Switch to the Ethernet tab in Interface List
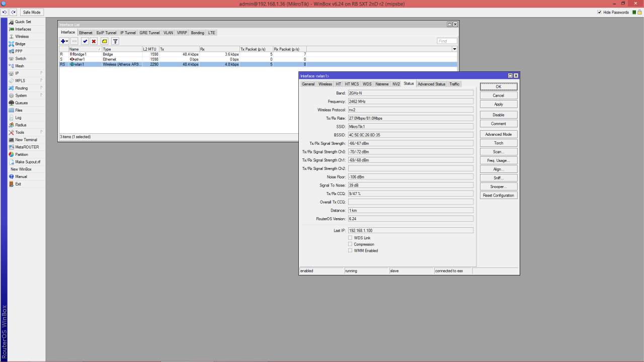This screenshot has height=362, width=644. coord(86,33)
